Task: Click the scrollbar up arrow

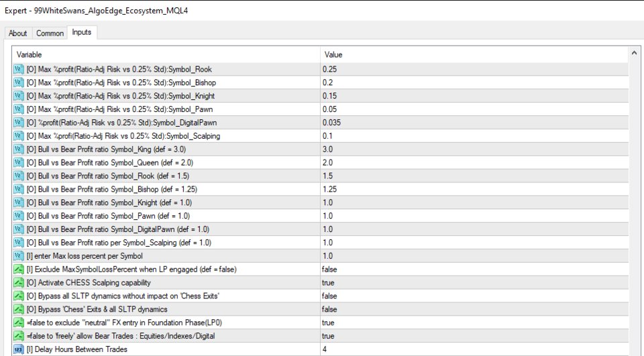Action: coord(634,52)
